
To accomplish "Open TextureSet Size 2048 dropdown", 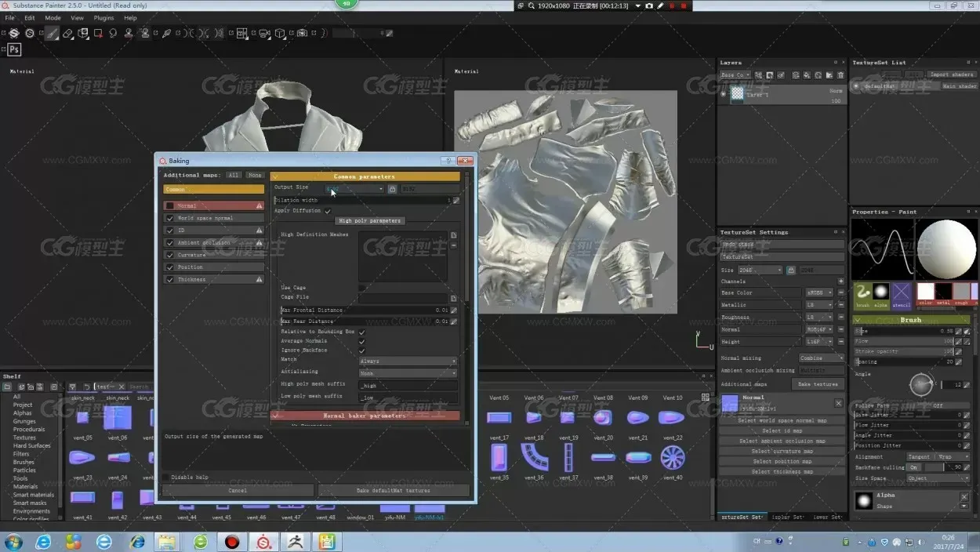I will coord(760,270).
